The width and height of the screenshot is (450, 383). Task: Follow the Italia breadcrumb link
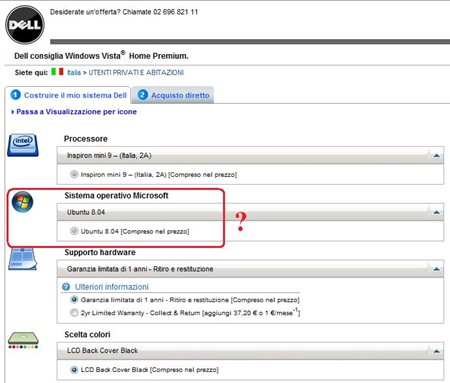(74, 73)
